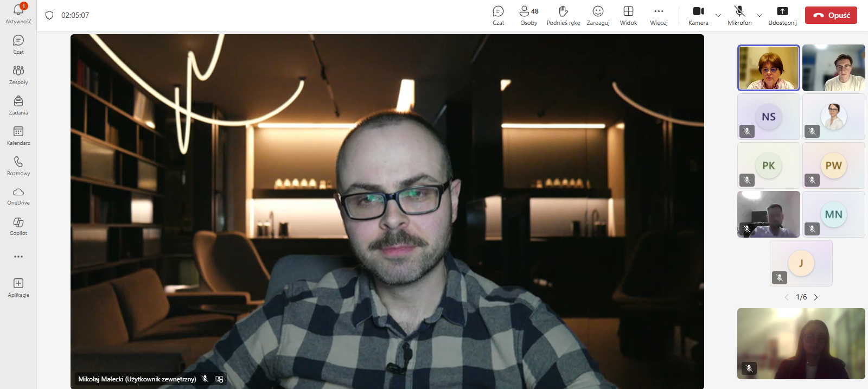
Task: Launch Copilot from the sidebar
Action: [x=18, y=226]
